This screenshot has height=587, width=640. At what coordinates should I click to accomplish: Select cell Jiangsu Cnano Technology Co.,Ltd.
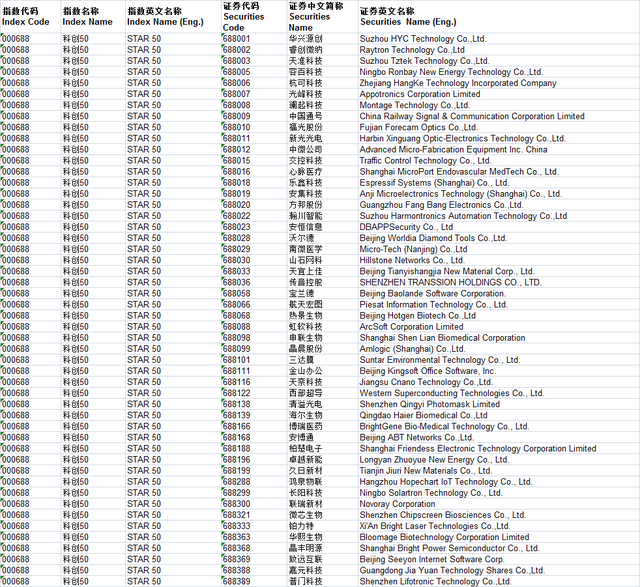tap(498, 382)
